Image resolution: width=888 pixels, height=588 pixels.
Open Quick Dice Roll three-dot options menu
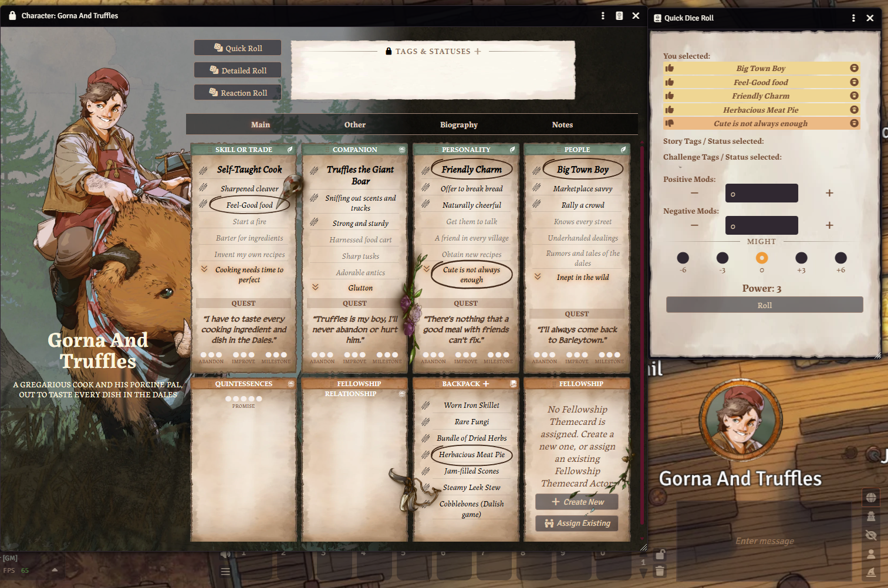tap(853, 18)
